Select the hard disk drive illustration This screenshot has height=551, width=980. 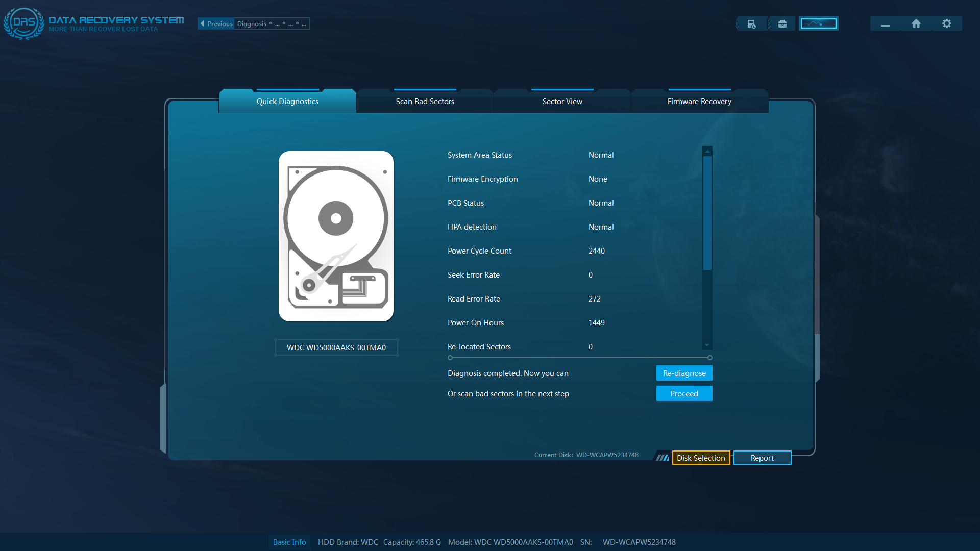(x=336, y=236)
